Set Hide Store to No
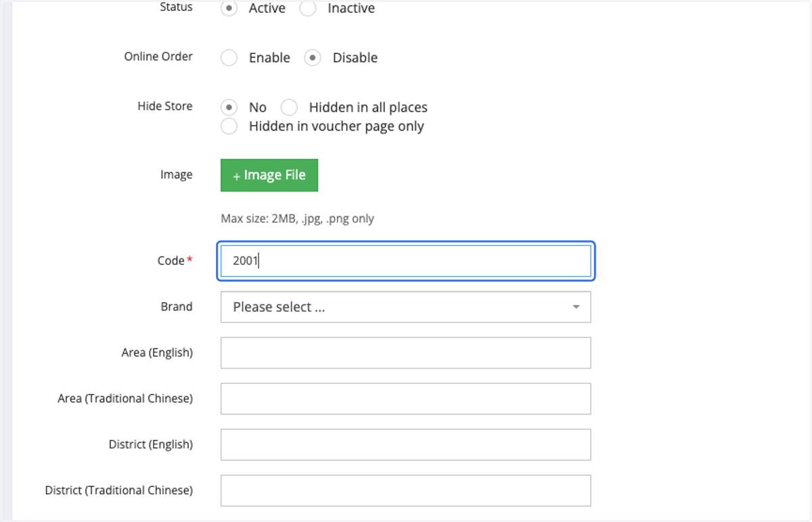 point(229,108)
